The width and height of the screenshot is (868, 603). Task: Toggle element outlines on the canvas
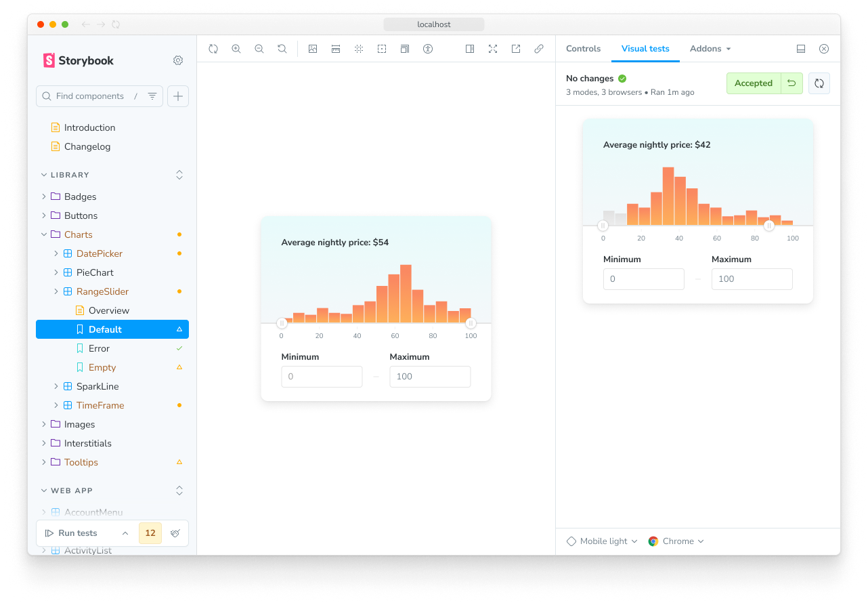click(381, 49)
